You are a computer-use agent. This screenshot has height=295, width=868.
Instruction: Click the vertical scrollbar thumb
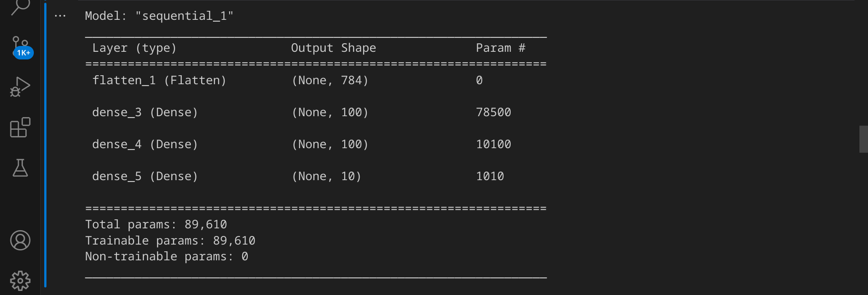click(863, 139)
